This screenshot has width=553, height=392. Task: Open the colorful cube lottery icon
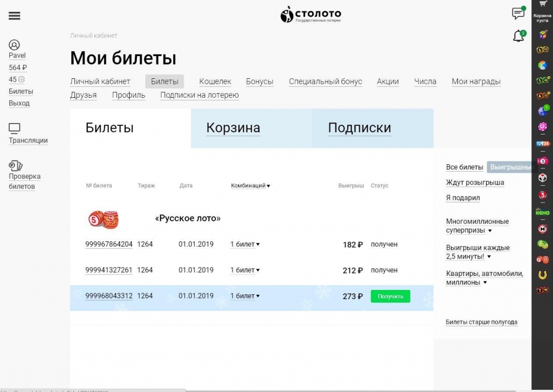pyautogui.click(x=543, y=34)
